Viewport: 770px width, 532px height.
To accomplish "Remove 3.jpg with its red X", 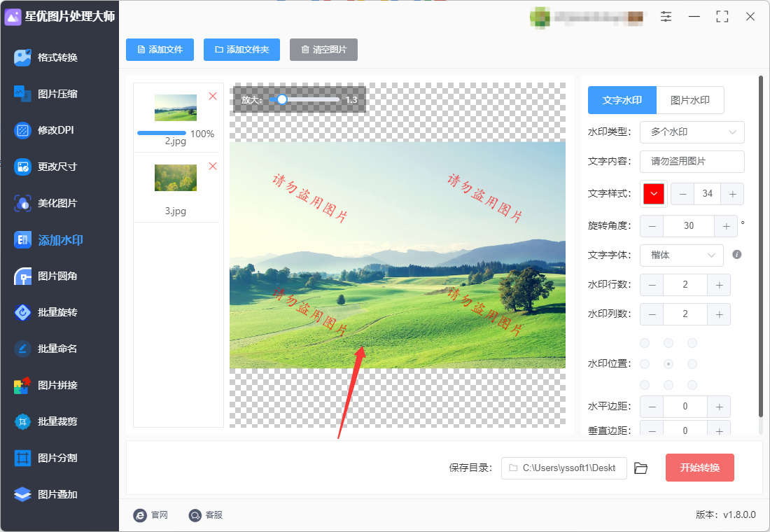I will (213, 166).
